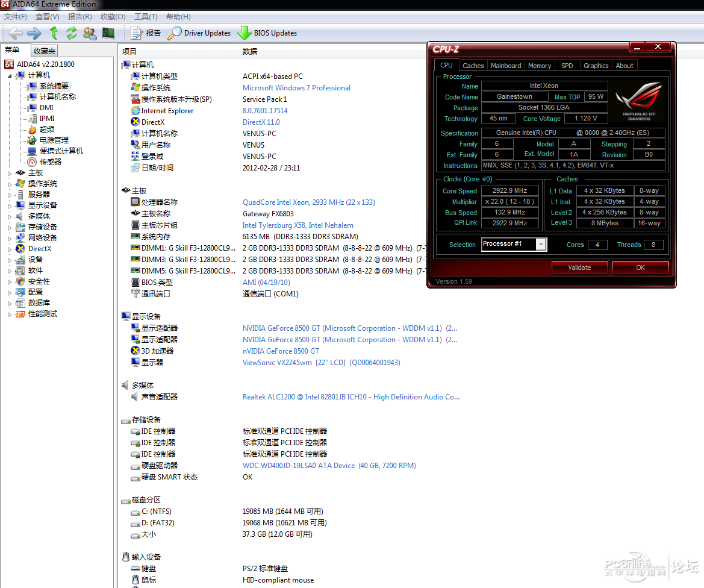Viewport: 704px width, 588px height.
Task: Select 便携式计算机 icon in tree
Action: (32, 151)
